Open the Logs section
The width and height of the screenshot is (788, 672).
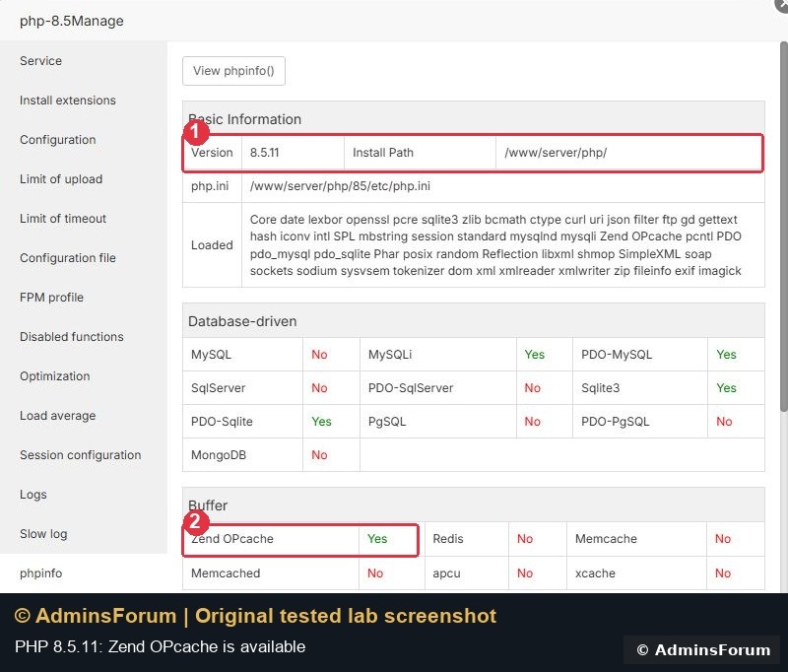pos(33,495)
